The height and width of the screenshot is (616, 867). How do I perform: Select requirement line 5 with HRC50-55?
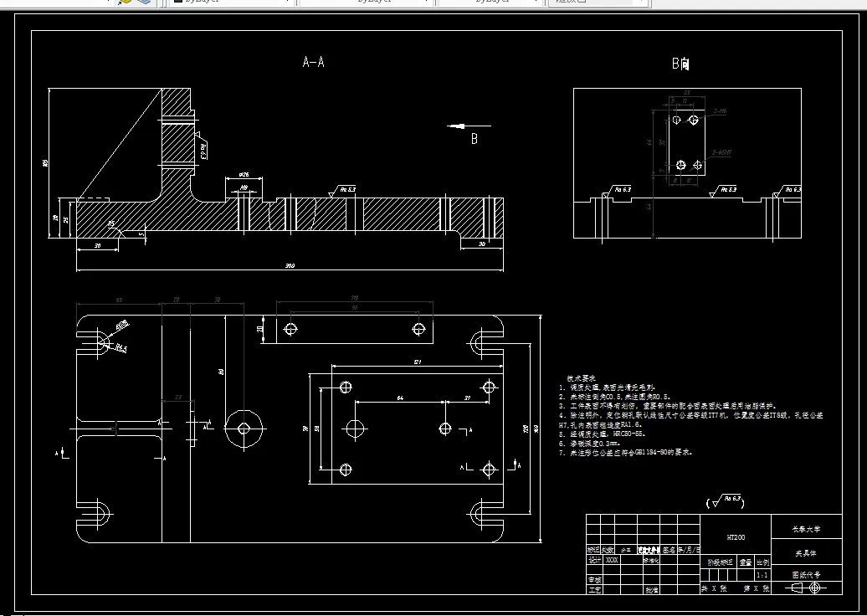click(603, 434)
